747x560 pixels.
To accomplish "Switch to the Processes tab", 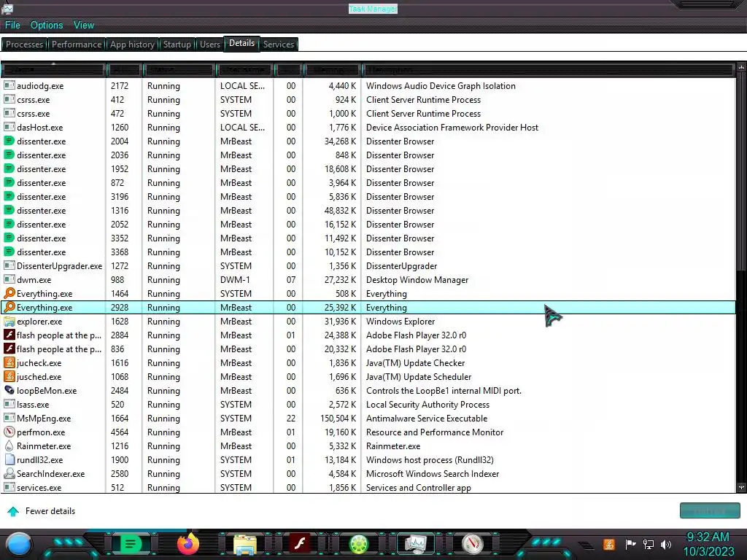I will (x=24, y=44).
